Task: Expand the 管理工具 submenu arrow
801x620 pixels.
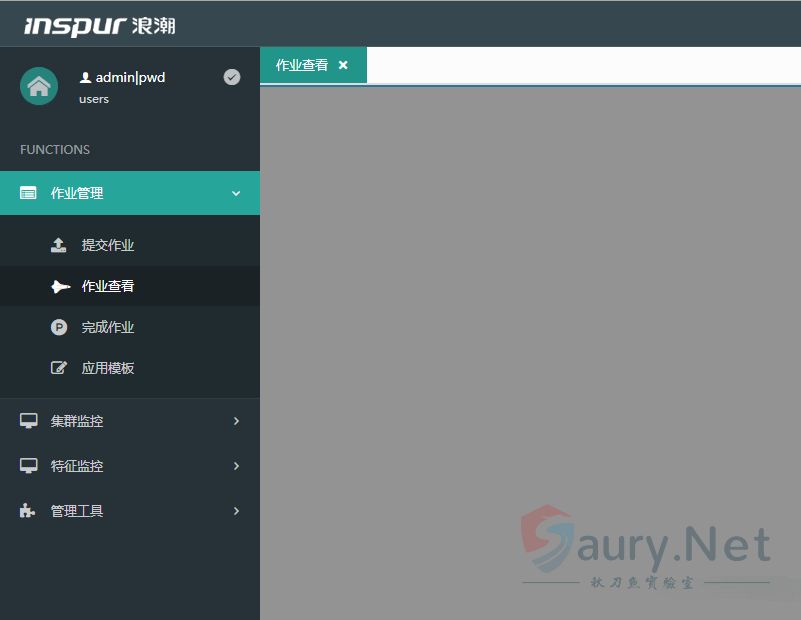Action: point(236,511)
